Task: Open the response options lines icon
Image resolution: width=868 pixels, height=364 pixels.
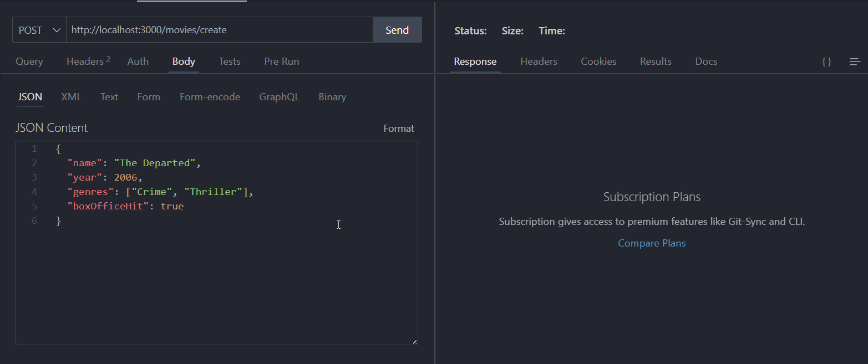Action: [x=854, y=61]
